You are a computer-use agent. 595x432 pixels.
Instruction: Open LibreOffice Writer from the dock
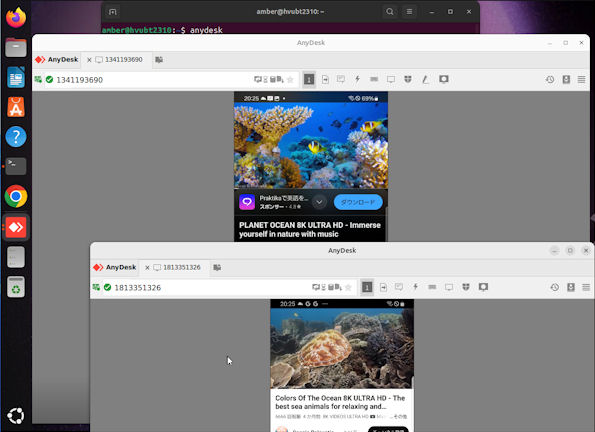pos(16,77)
